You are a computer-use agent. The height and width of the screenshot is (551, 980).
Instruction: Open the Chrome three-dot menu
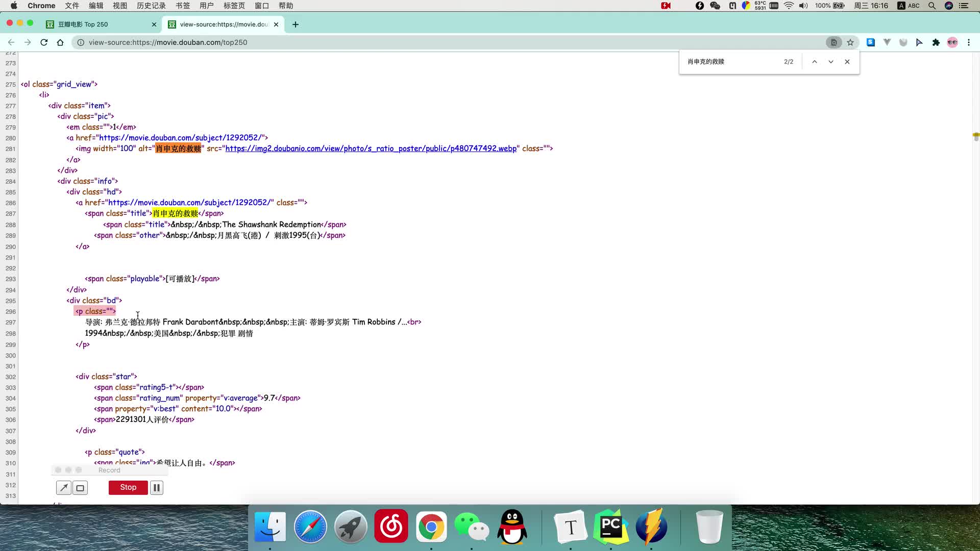coord(969,42)
